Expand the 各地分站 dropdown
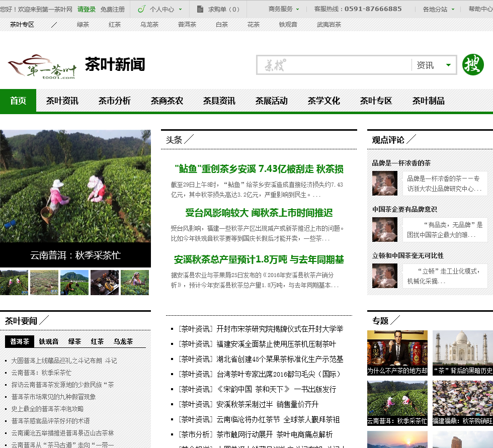This screenshot has height=448, width=493. [x=453, y=10]
